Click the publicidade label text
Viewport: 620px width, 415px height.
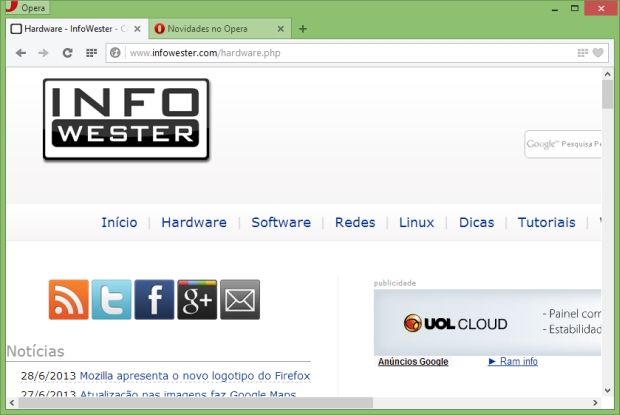pos(395,283)
